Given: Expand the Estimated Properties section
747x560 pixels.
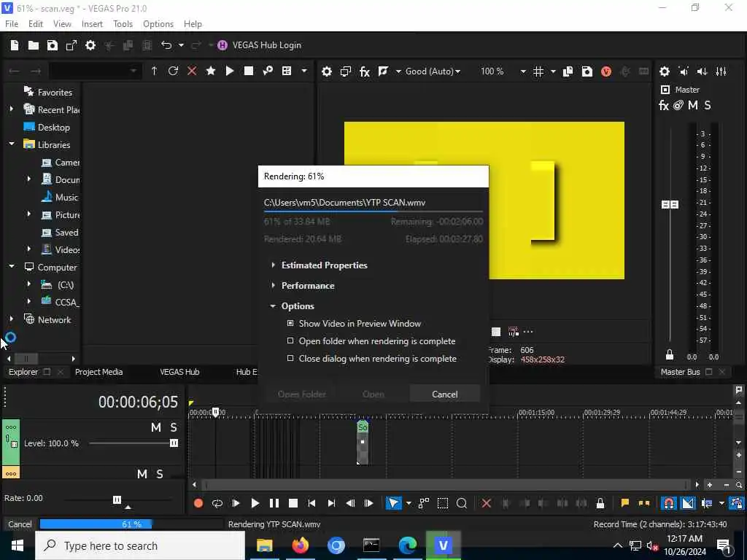Looking at the screenshot, I should coord(273,265).
